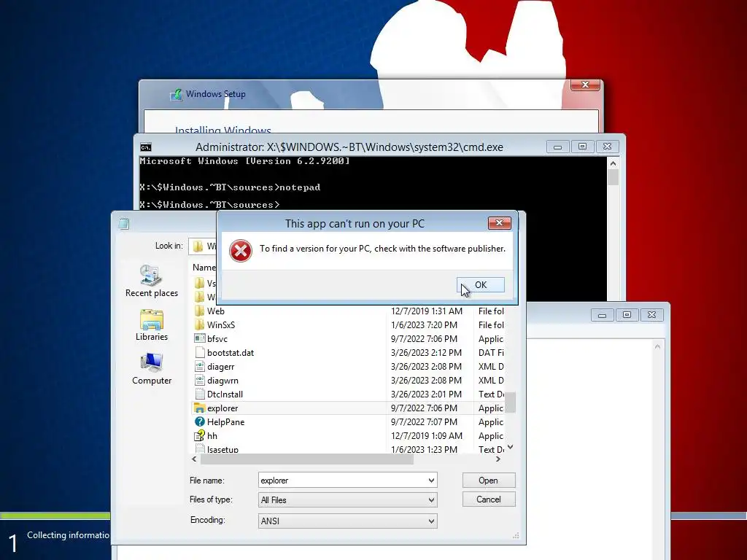Click the red error icon in the dialog

241,251
